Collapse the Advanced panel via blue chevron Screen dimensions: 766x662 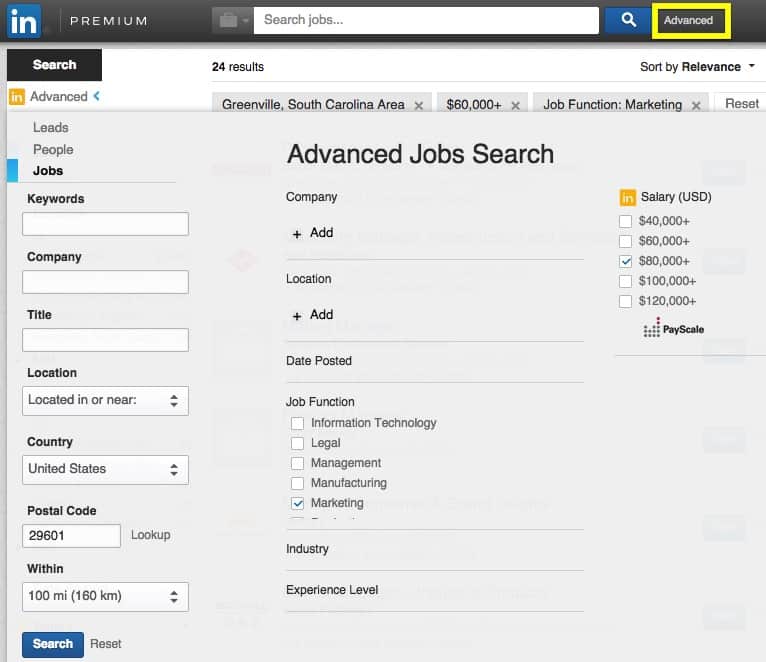pyautogui.click(x=97, y=96)
